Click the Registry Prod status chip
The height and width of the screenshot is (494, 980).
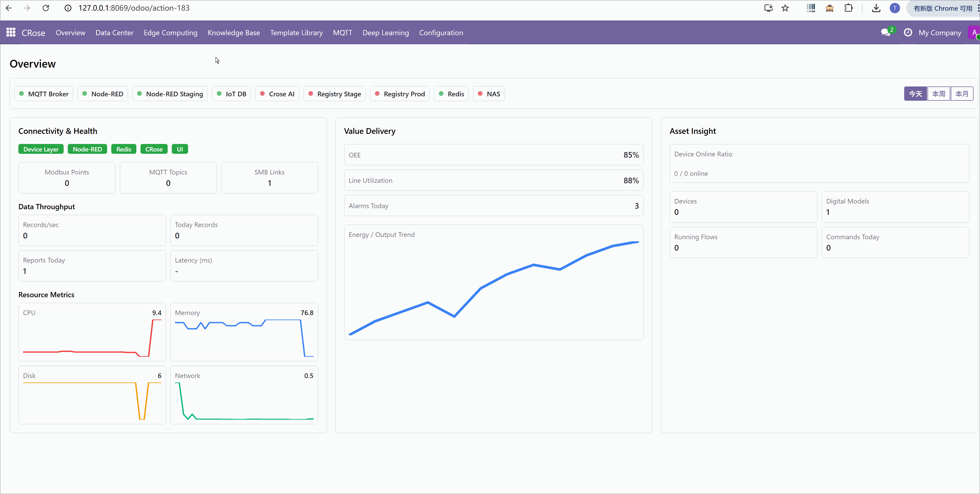399,94
